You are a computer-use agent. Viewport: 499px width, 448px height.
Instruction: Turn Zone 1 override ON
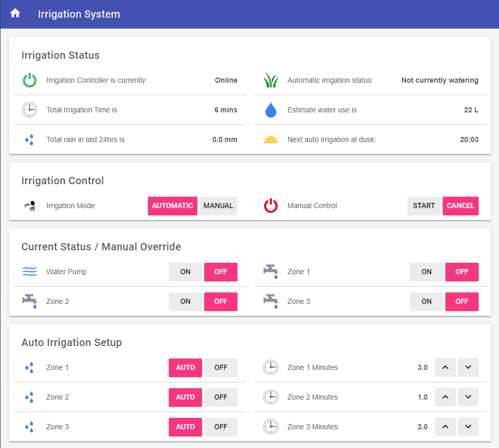[x=427, y=272]
